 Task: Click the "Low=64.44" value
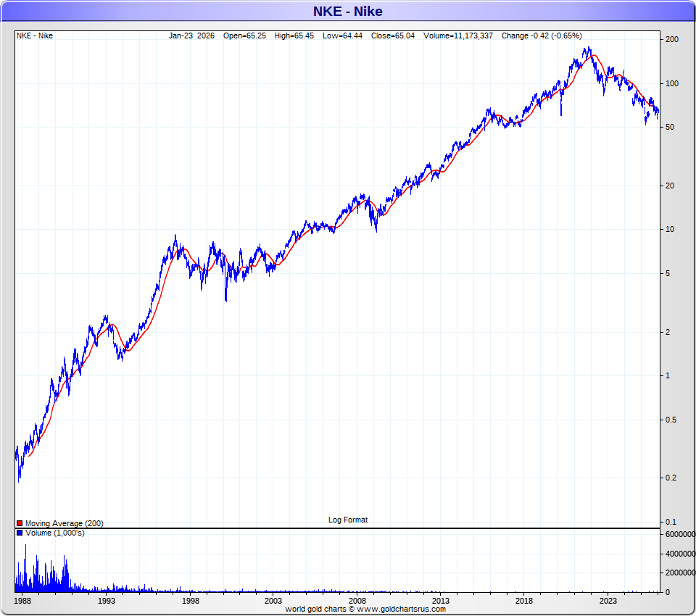pyautogui.click(x=342, y=36)
